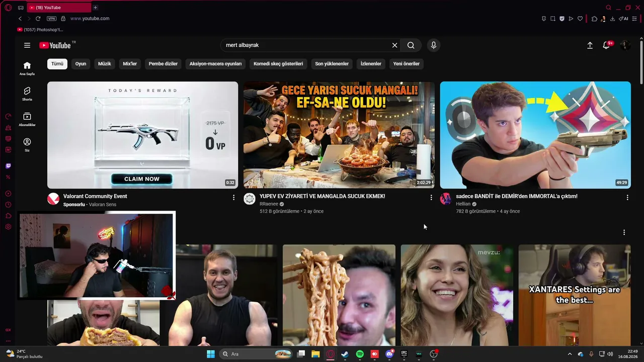
Task: Open the account avatar menu
Action: pos(625,45)
